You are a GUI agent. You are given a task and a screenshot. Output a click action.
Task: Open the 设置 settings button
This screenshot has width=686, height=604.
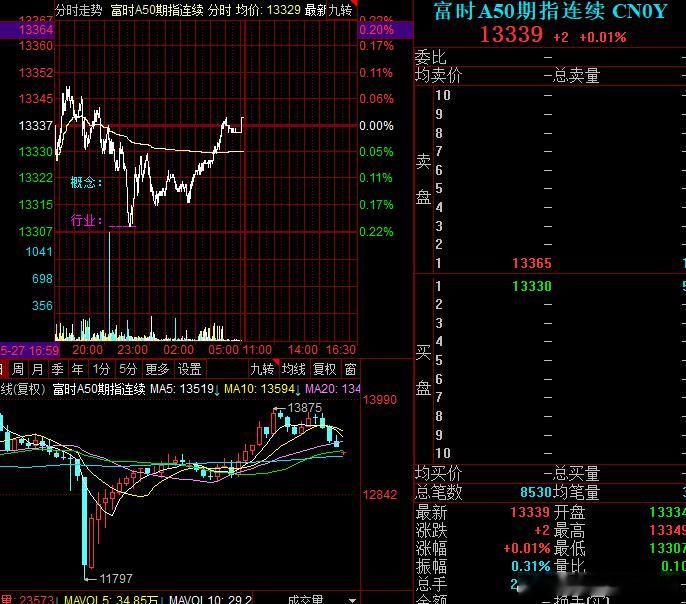pyautogui.click(x=189, y=369)
